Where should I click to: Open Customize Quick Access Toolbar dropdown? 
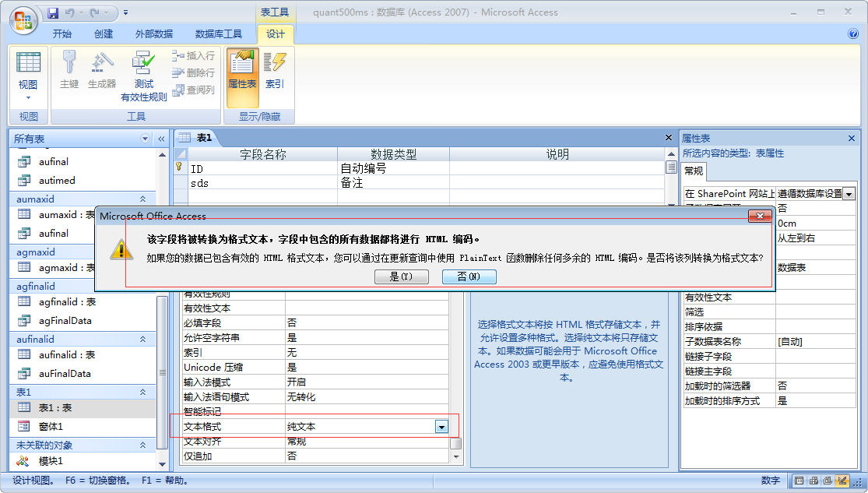point(125,12)
